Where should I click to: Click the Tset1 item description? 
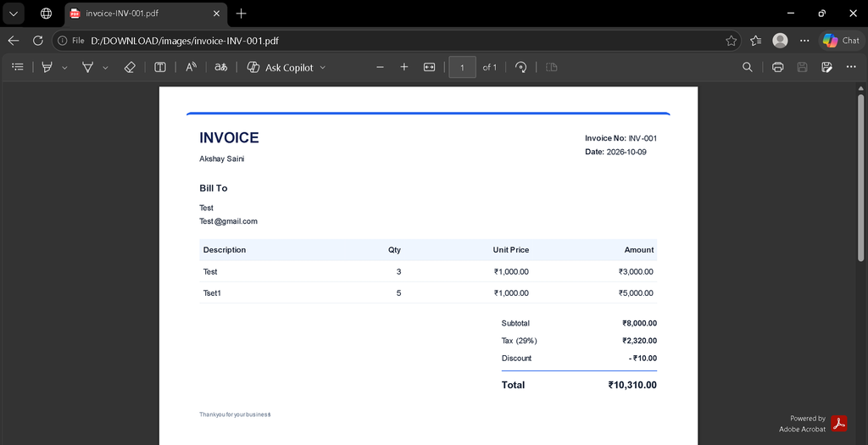coord(212,293)
